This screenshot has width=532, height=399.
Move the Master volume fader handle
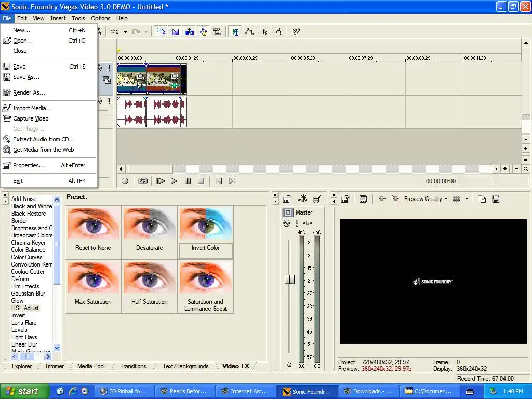[289, 279]
